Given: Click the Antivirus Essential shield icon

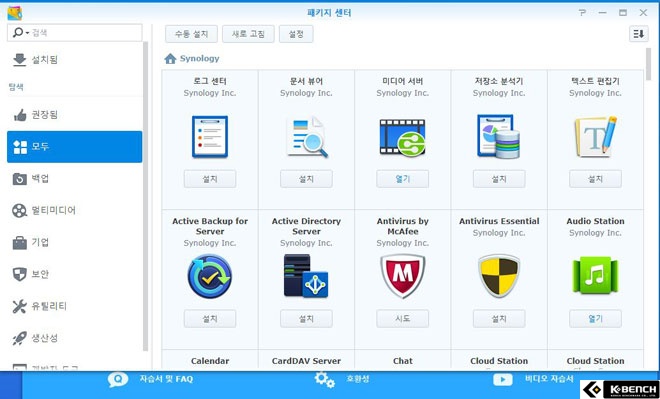Looking at the screenshot, I should (499, 276).
